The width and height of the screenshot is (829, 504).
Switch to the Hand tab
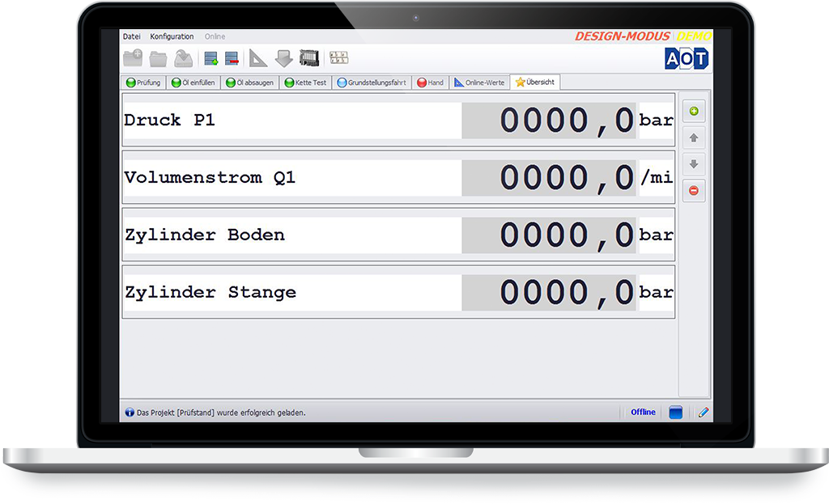coord(431,83)
